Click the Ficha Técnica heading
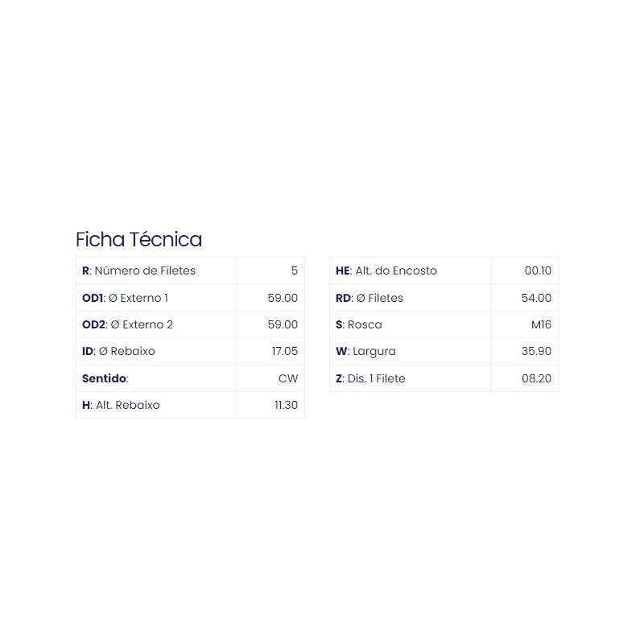This screenshot has height=644, width=644. click(x=138, y=239)
